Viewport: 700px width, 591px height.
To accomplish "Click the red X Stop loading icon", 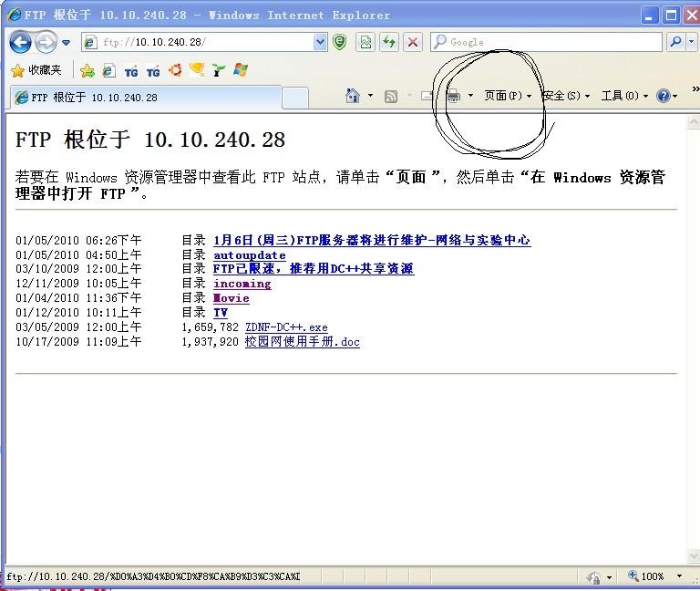I will [413, 43].
